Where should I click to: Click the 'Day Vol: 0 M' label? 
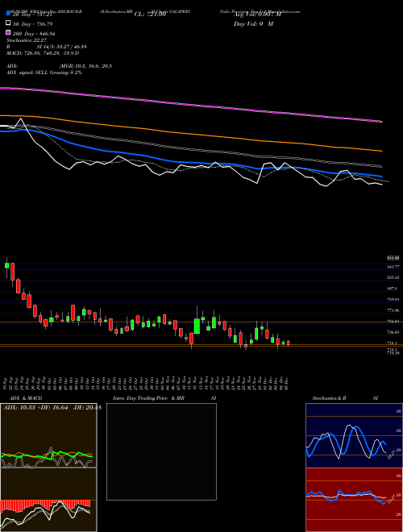point(253,23)
